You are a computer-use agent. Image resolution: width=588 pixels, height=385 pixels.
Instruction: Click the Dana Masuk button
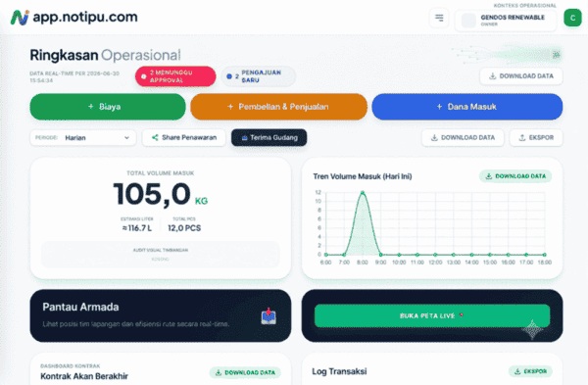pos(466,107)
